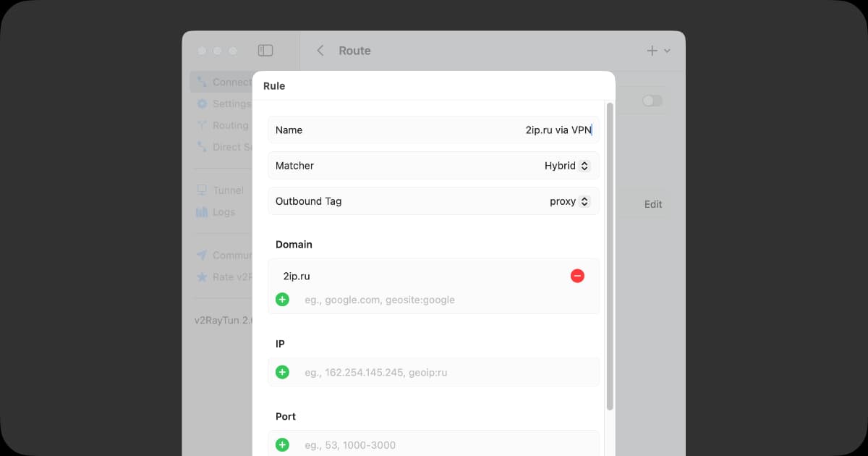The height and width of the screenshot is (456, 868).
Task: Click the Logs chart icon in the sidebar
Action: [x=202, y=212]
